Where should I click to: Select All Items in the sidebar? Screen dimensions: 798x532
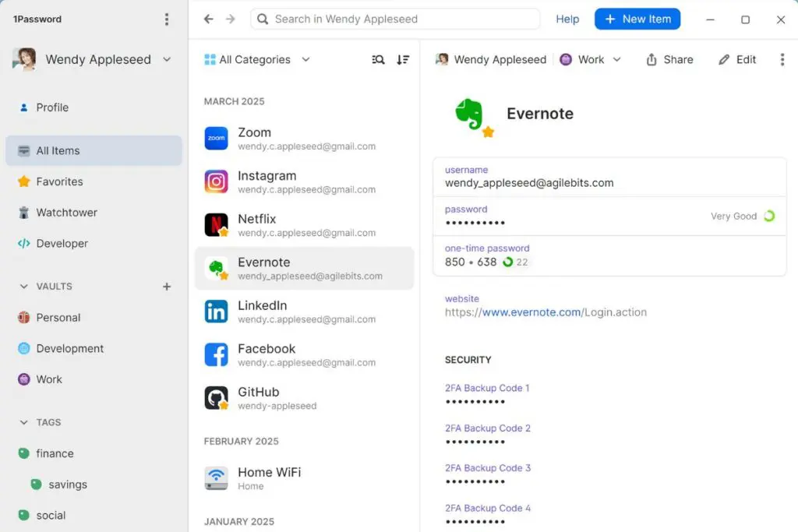[94, 150]
